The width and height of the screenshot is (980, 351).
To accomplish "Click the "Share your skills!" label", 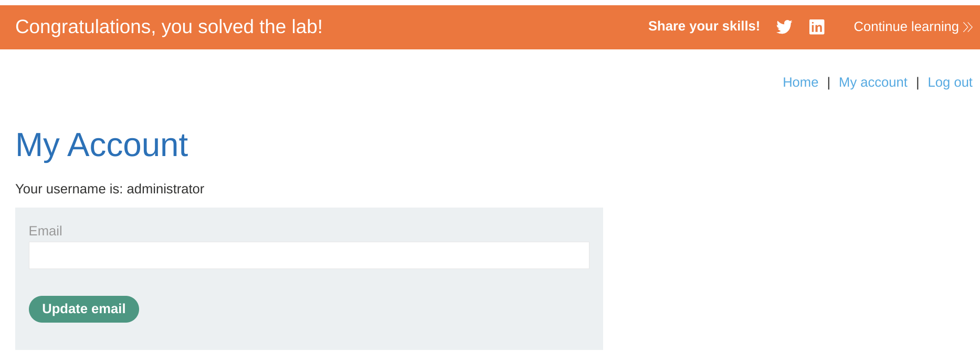I will click(x=703, y=26).
